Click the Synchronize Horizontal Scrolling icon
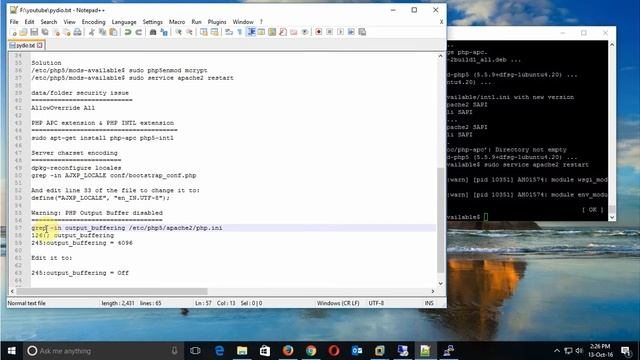The width and height of the screenshot is (640, 360). [214, 32]
